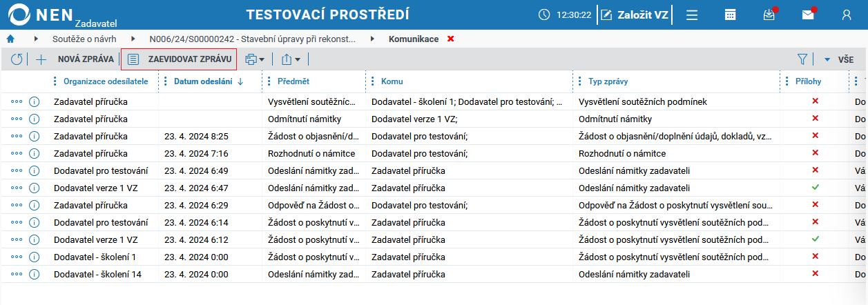
Task: Sort by Typ zprávy column header
Action: click(x=608, y=81)
